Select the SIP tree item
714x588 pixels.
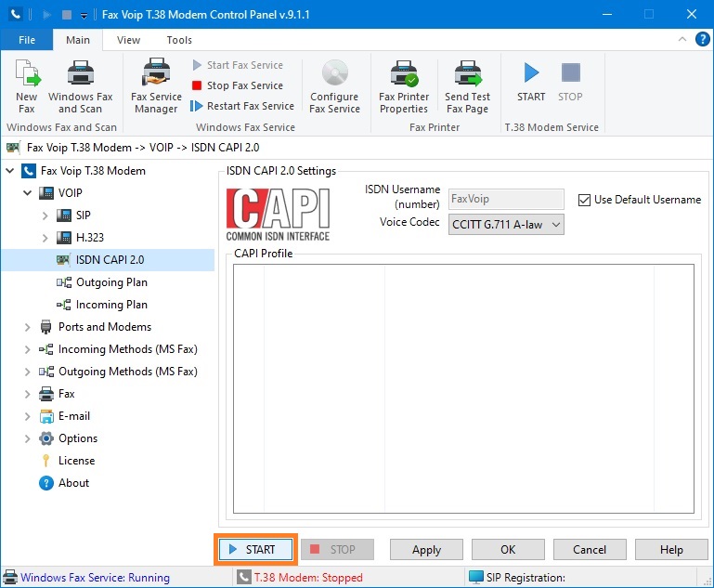click(x=84, y=216)
